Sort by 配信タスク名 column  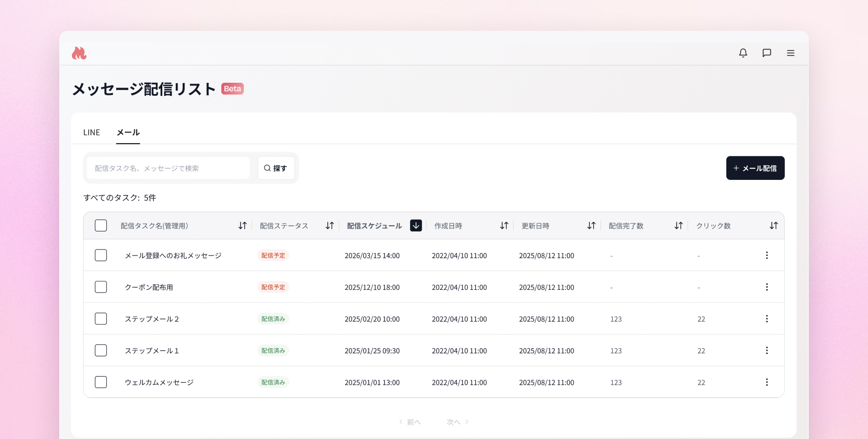(242, 226)
